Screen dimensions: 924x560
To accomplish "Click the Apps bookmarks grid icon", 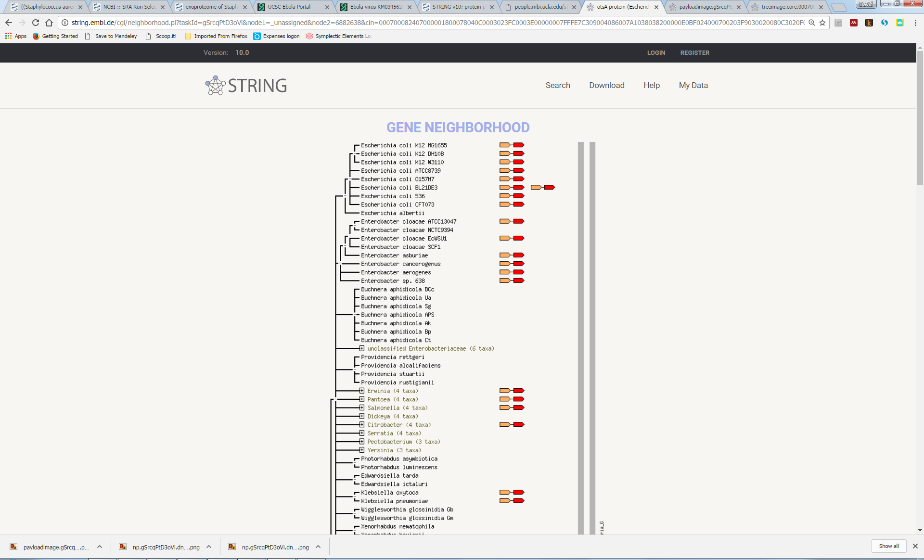I will [8, 36].
